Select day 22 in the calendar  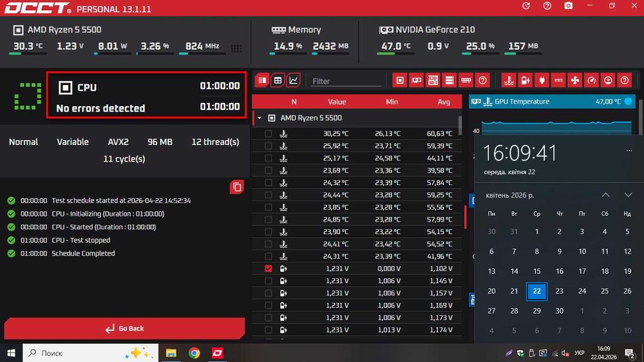pos(537,291)
